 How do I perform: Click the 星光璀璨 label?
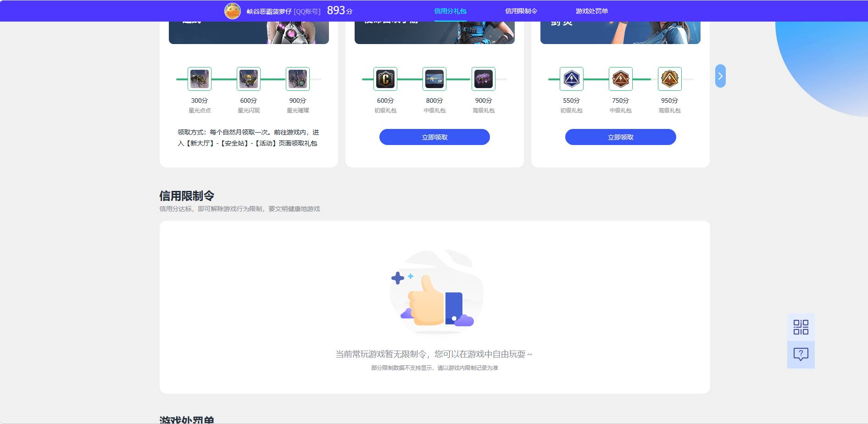298,111
